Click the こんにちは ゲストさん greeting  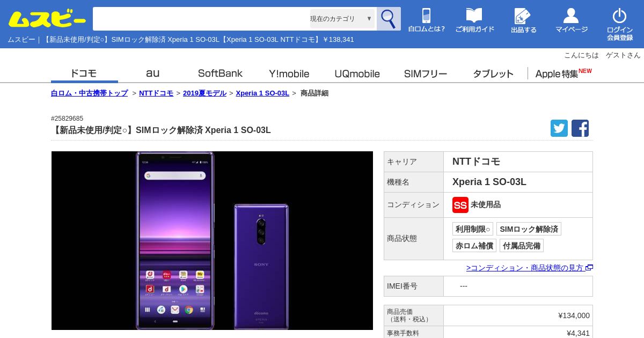coord(602,55)
